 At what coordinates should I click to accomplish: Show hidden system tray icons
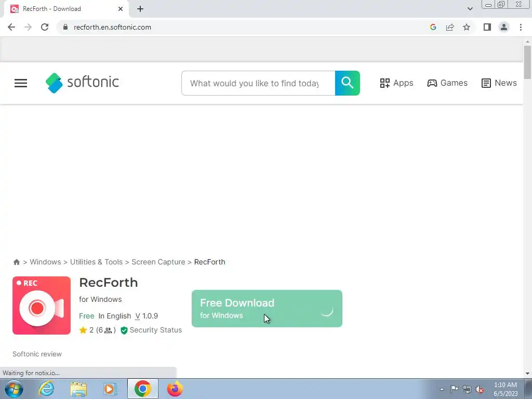(x=442, y=389)
